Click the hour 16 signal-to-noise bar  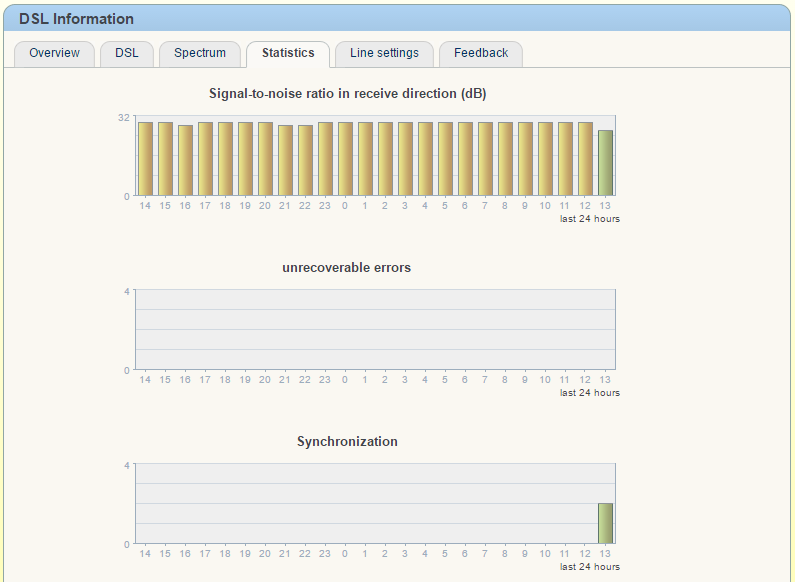[x=185, y=160]
